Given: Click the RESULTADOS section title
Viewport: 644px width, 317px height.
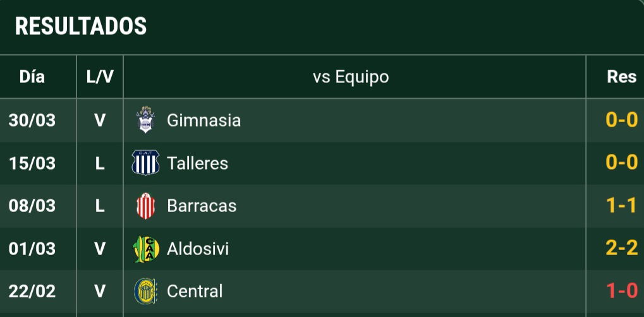Looking at the screenshot, I should pos(80,27).
